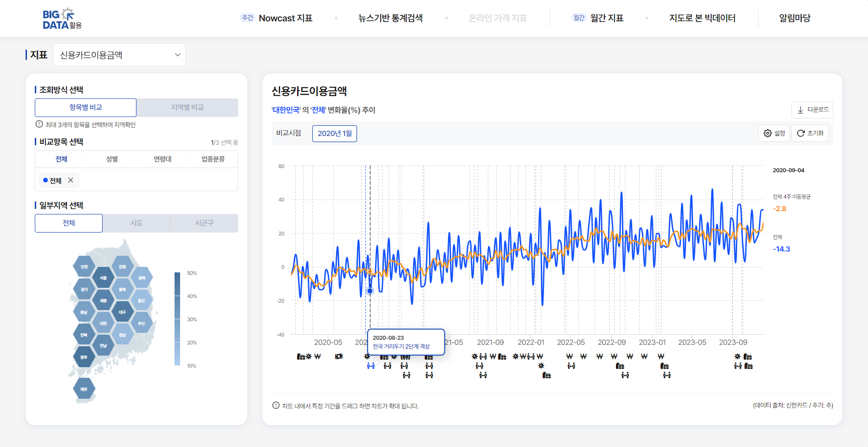Open the 알림마당 menu item

pyautogui.click(x=794, y=18)
